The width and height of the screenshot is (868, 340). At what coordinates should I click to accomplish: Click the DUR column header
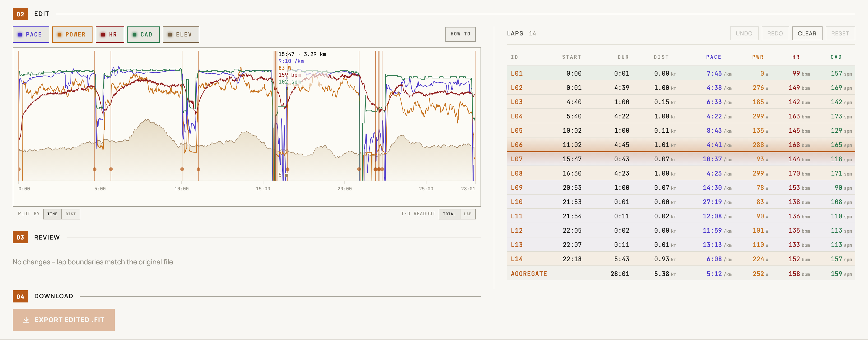click(x=623, y=57)
